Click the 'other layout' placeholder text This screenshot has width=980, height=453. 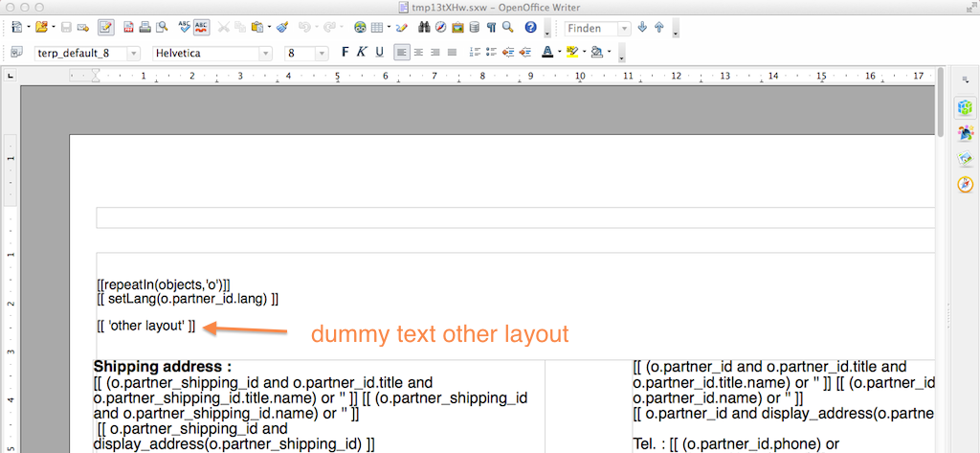pyautogui.click(x=146, y=326)
